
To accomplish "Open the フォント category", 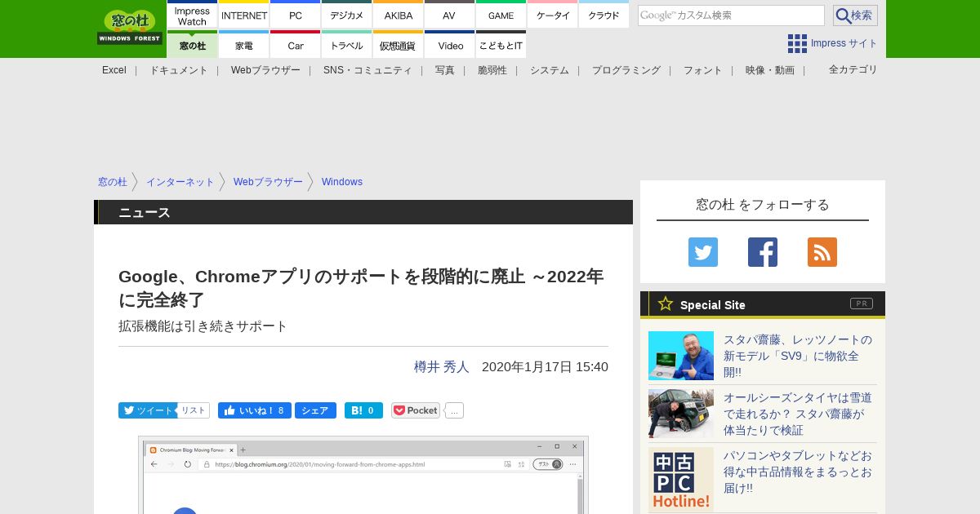I will pyautogui.click(x=703, y=70).
